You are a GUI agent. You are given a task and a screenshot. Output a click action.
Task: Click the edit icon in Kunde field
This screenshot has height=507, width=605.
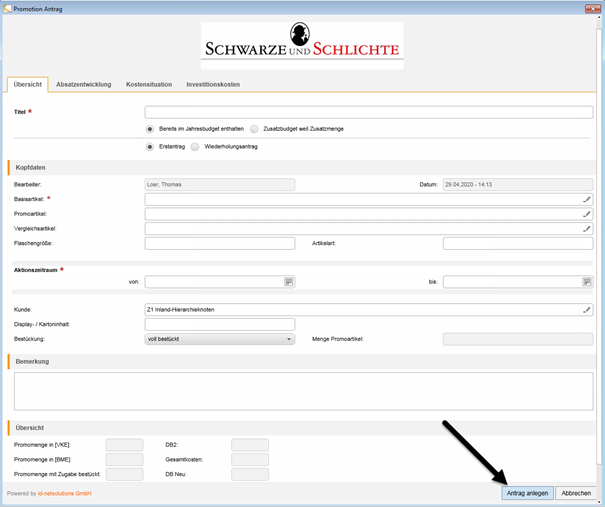(587, 309)
